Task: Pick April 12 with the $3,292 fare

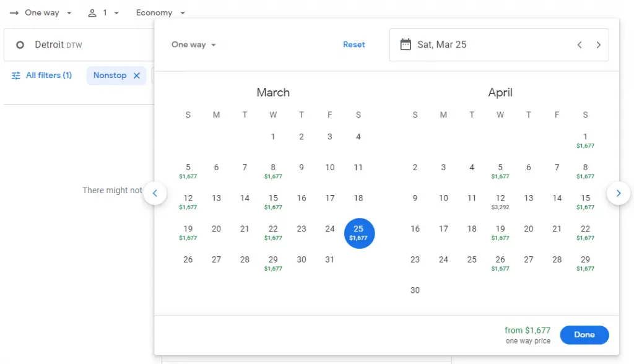Action: [500, 202]
